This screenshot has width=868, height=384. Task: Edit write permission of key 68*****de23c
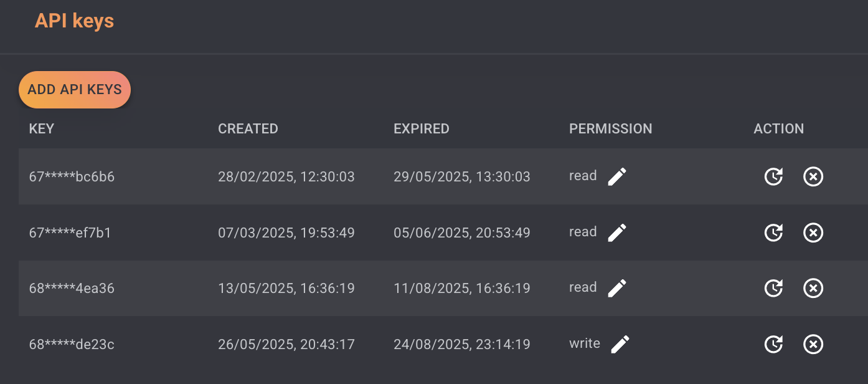[x=620, y=344]
